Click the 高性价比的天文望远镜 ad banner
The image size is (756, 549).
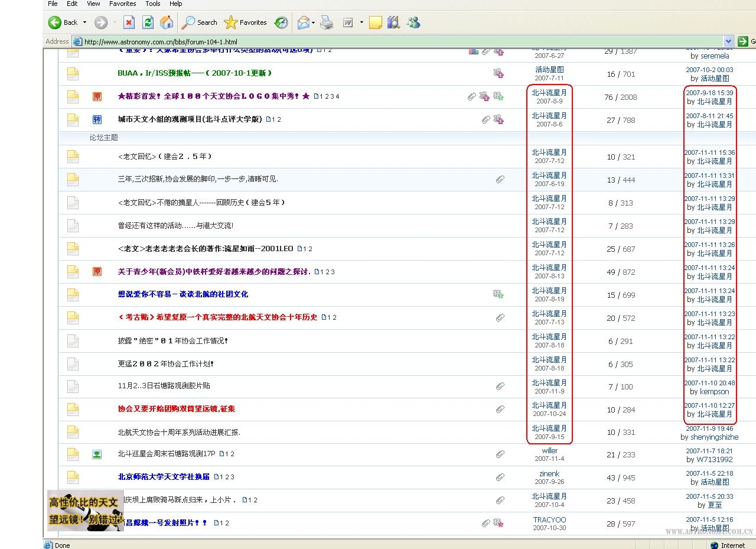click(86, 511)
